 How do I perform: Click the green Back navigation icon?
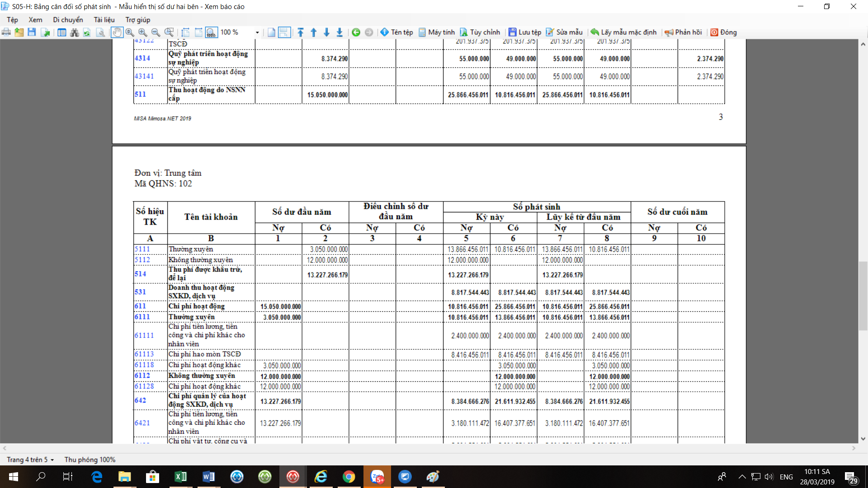pyautogui.click(x=356, y=32)
